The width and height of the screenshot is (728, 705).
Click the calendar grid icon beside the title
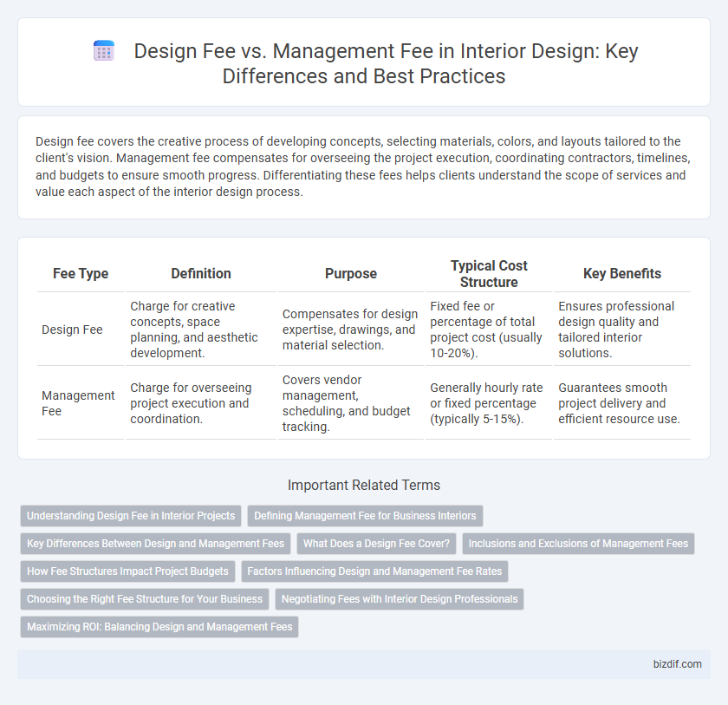pyautogui.click(x=103, y=50)
